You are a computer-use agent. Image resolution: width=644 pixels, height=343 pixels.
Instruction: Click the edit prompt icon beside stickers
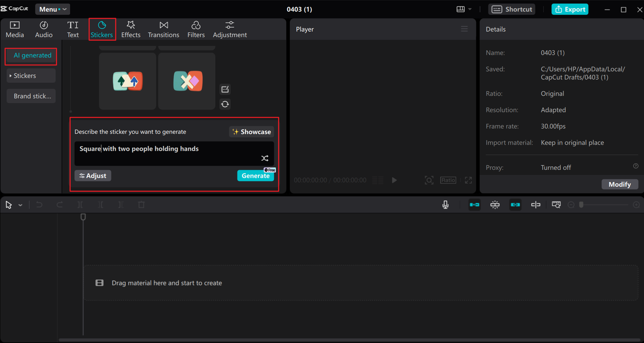225,89
